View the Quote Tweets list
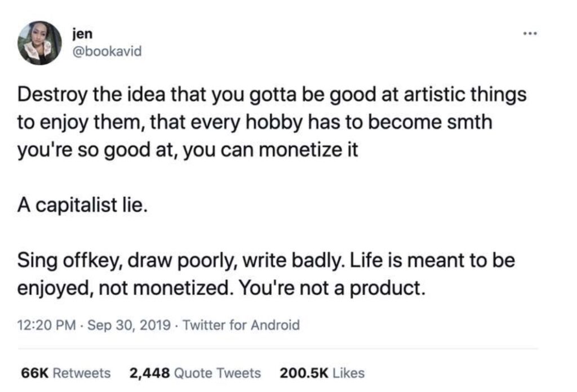The image size is (577, 392). pyautogui.click(x=217, y=373)
